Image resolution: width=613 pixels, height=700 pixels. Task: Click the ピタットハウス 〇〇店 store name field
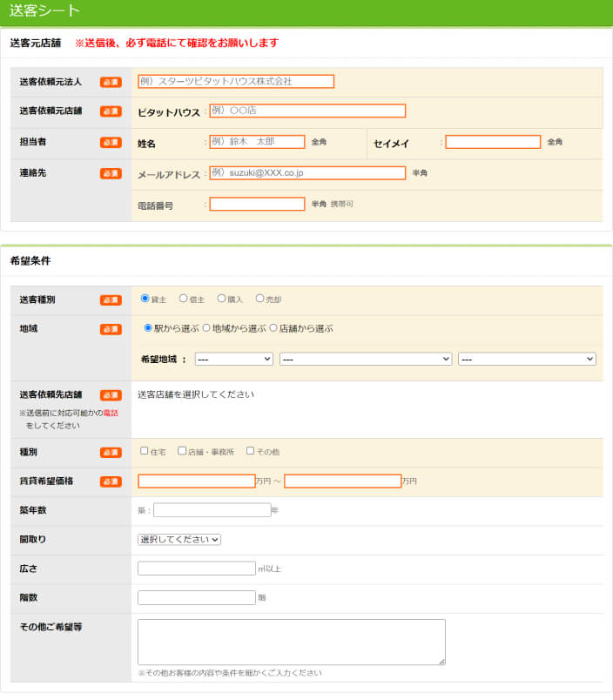pyautogui.click(x=307, y=111)
